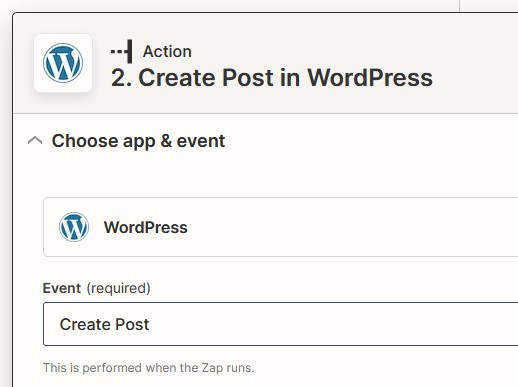The width and height of the screenshot is (518, 387).
Task: Click the small WordPress logo in app field
Action: (74, 227)
